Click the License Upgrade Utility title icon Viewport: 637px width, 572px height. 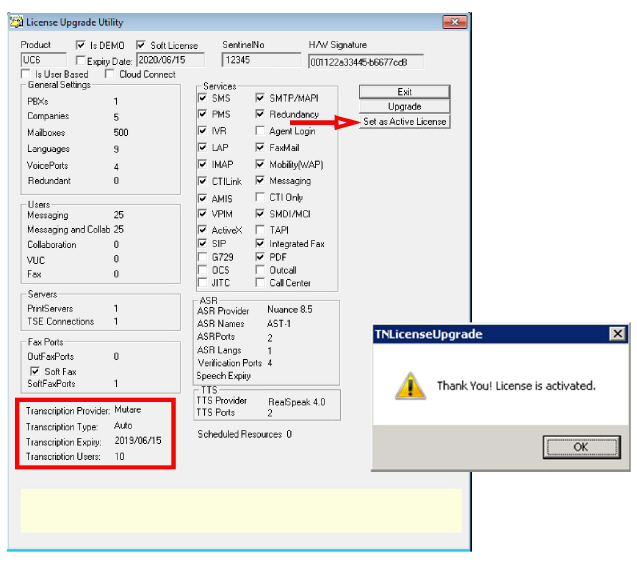point(16,22)
